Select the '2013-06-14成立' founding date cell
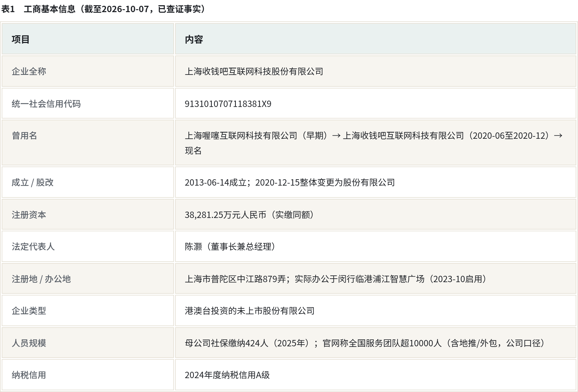The height and width of the screenshot is (392, 578). pyautogui.click(x=375, y=182)
